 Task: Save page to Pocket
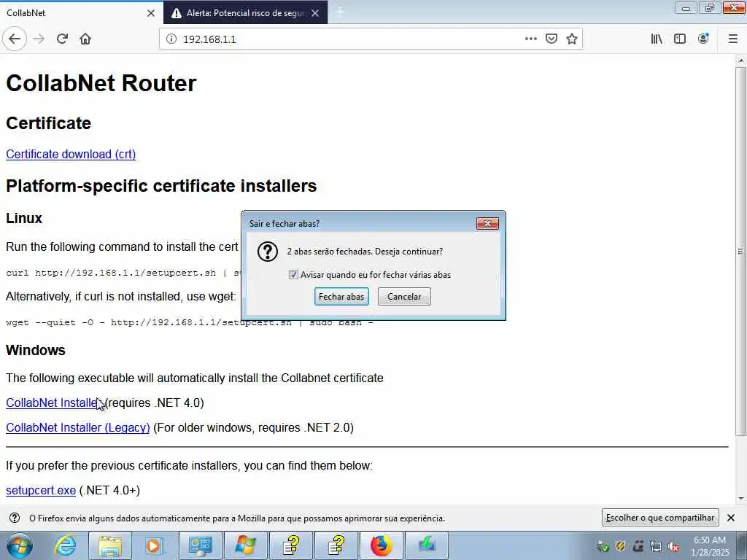551,39
